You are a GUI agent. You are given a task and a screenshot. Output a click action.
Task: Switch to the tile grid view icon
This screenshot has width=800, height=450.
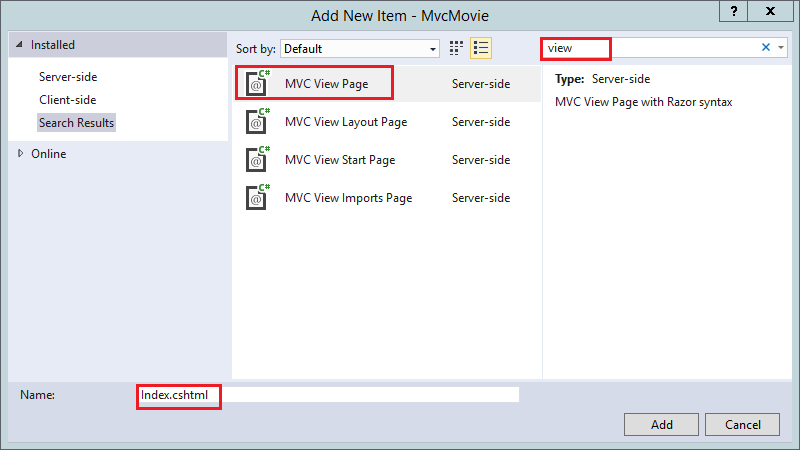point(456,48)
